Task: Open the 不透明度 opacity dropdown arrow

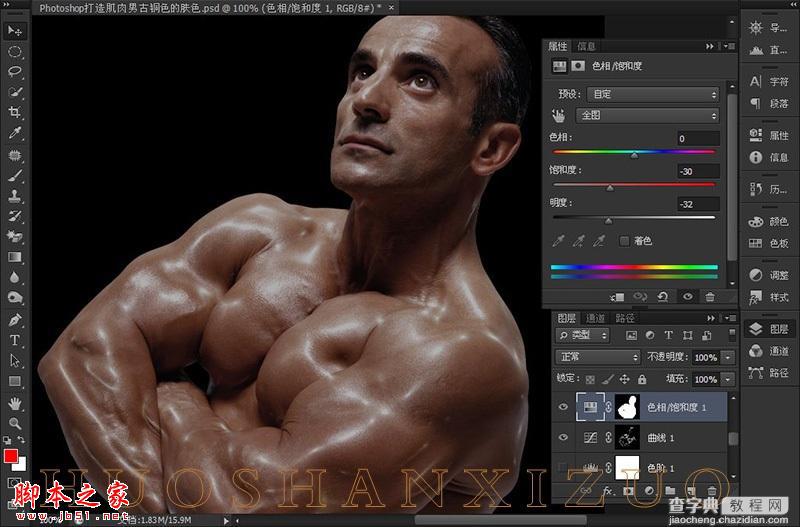Action: click(x=728, y=358)
